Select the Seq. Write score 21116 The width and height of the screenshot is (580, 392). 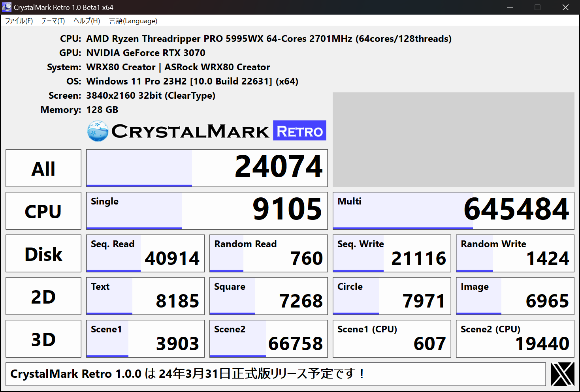[392, 253]
